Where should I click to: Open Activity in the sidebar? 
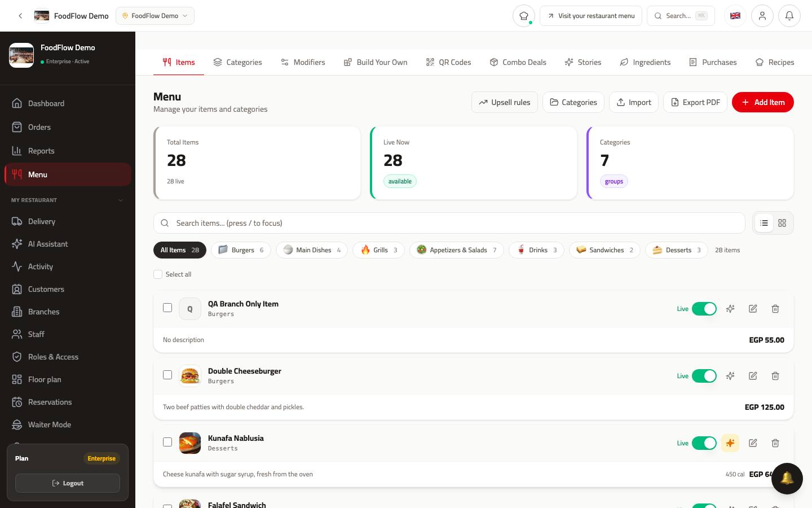[x=68, y=266]
